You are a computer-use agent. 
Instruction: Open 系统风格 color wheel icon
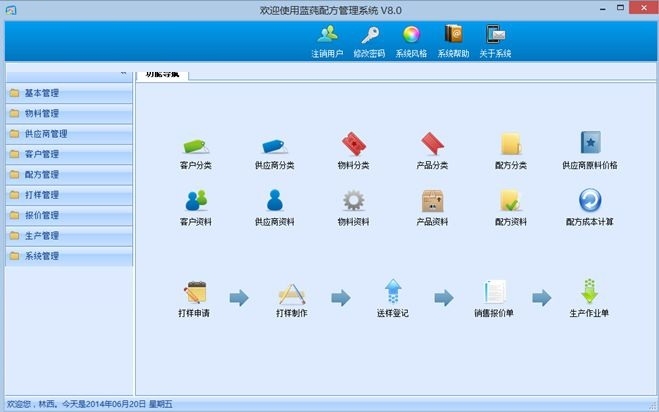click(x=411, y=34)
